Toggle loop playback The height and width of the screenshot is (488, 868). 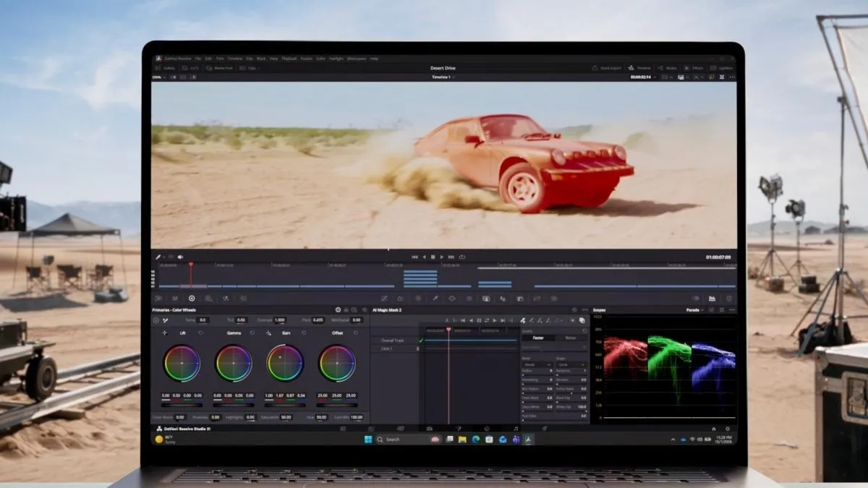[x=462, y=257]
